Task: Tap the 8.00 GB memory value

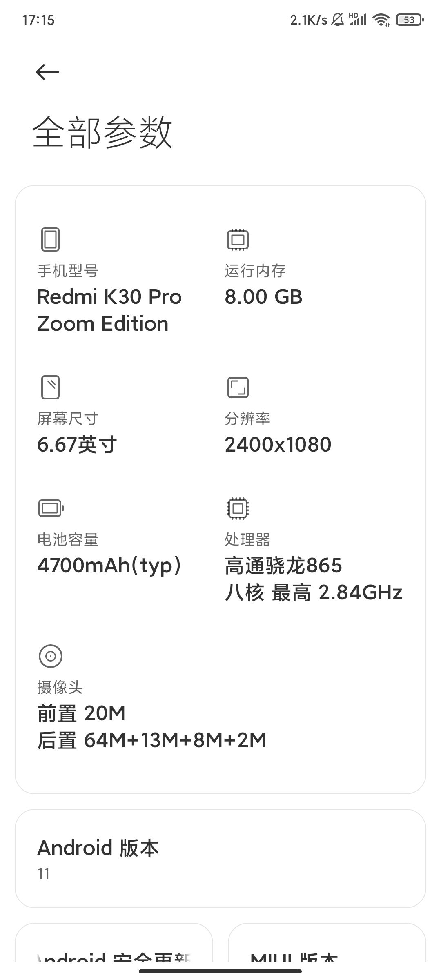Action: 263,297
